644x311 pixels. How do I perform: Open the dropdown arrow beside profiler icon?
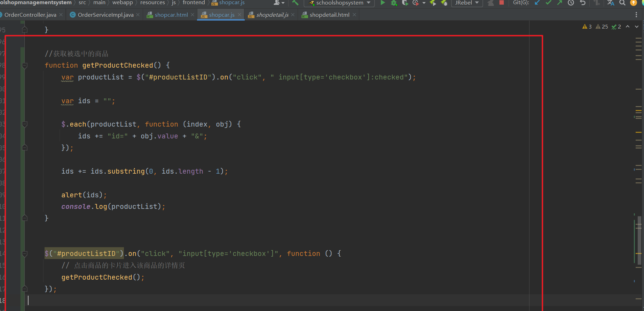pyautogui.click(x=424, y=3)
